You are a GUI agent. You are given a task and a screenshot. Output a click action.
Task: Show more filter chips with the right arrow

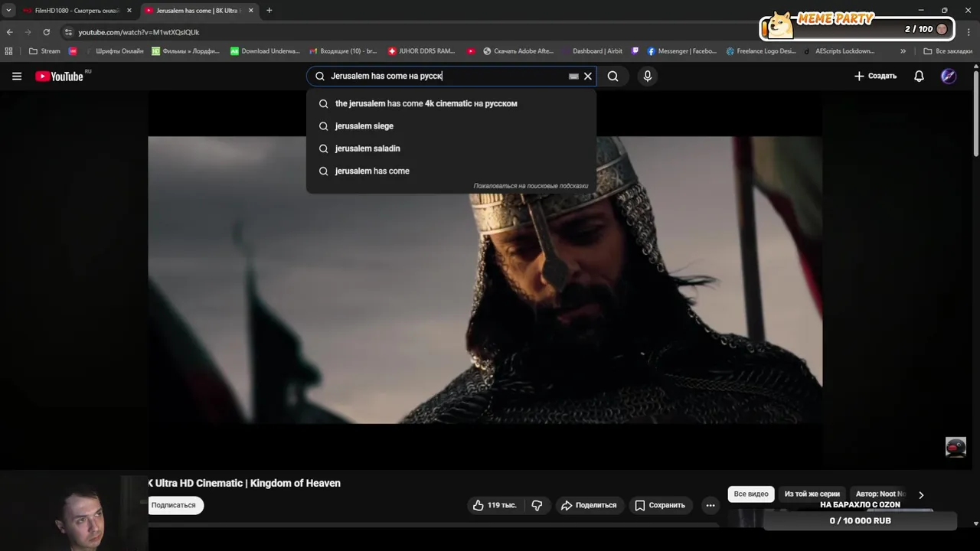[921, 494]
